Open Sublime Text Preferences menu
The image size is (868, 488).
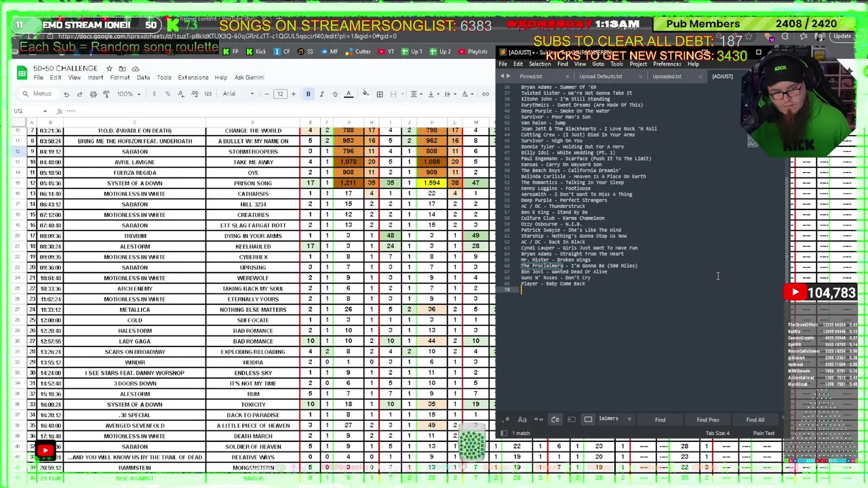point(667,64)
